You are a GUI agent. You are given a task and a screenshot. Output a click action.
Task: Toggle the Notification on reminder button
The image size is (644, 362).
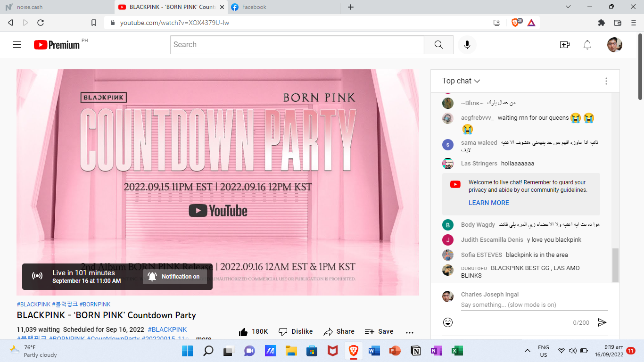coord(175,277)
